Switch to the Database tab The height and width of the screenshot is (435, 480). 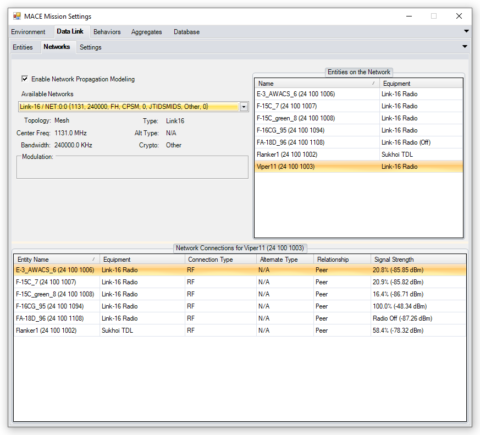tap(187, 32)
